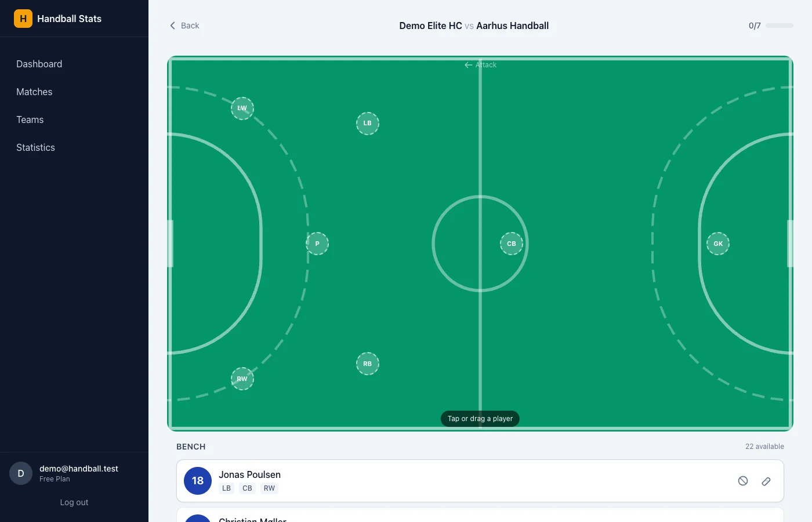
Task: Click the back chevron next to Back
Action: [x=172, y=26]
